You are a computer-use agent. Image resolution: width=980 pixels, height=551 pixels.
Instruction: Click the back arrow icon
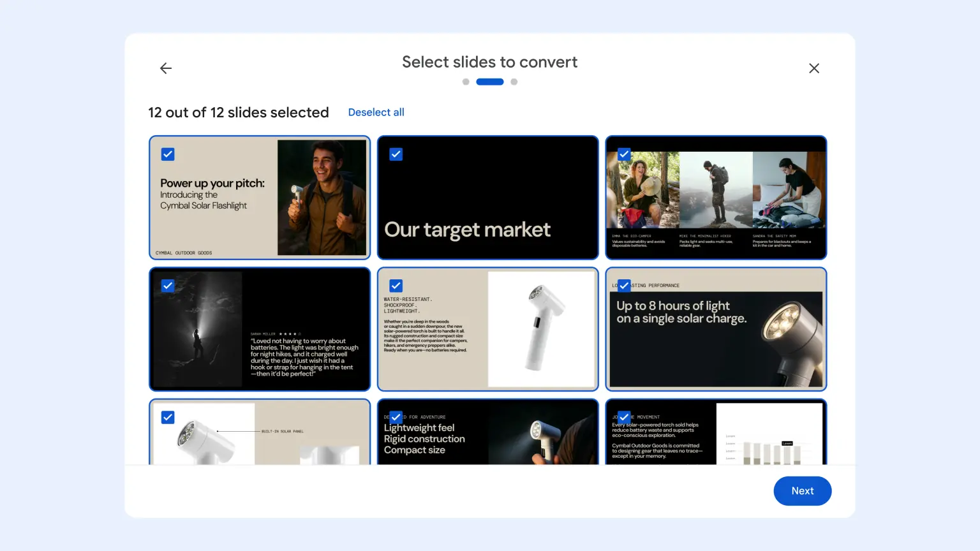pyautogui.click(x=166, y=68)
